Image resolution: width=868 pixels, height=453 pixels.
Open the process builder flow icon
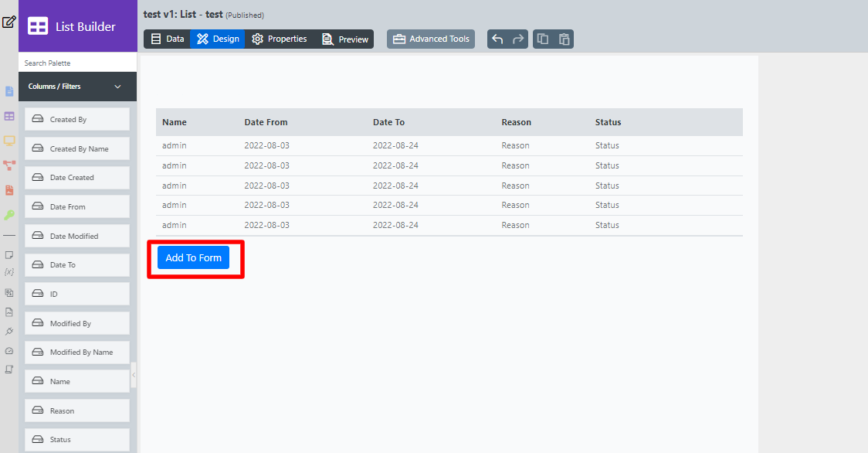tap(9, 165)
